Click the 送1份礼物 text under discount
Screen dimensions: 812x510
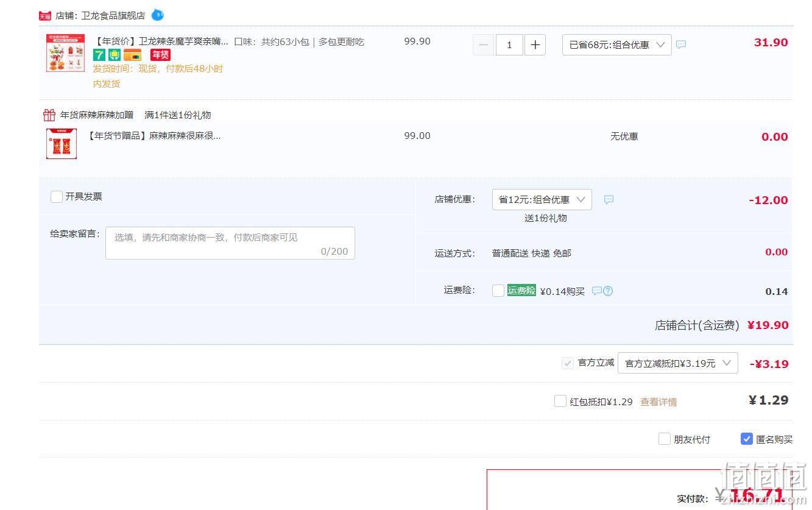pyautogui.click(x=546, y=218)
